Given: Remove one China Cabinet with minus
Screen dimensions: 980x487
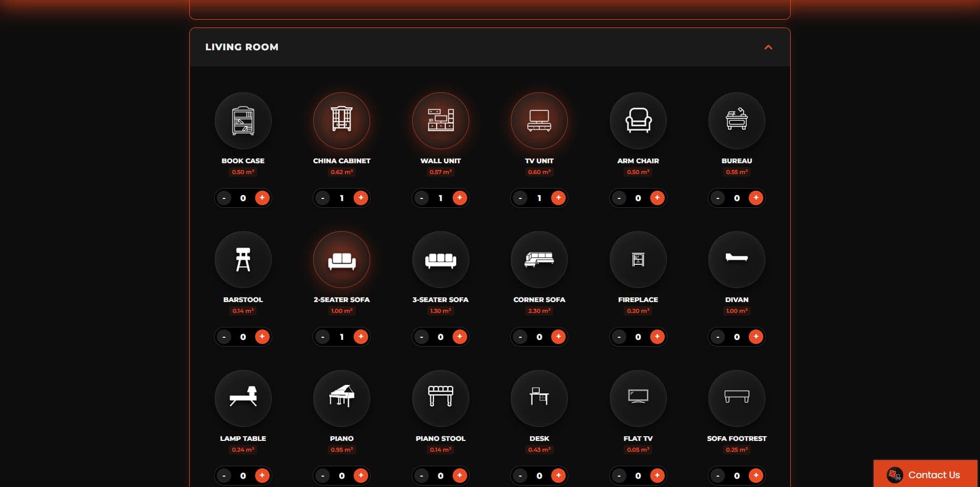Looking at the screenshot, I should click(323, 198).
